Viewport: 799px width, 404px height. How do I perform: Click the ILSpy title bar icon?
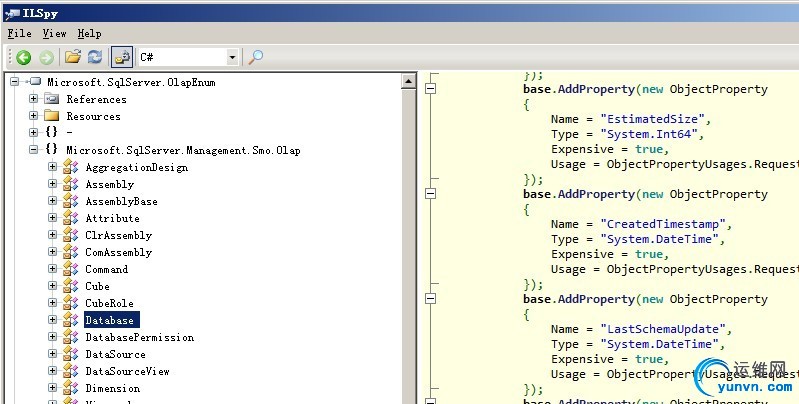coord(12,13)
